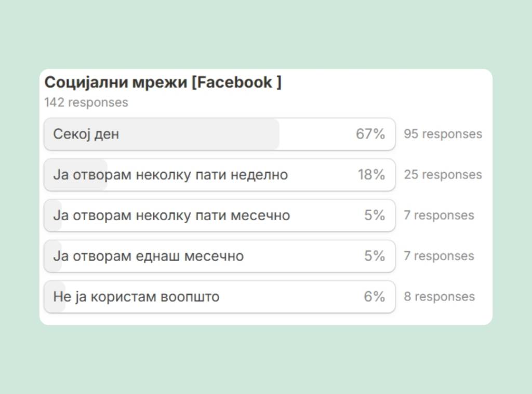
Task: Select the "Не ја користам воопшто" label
Action: click(136, 297)
